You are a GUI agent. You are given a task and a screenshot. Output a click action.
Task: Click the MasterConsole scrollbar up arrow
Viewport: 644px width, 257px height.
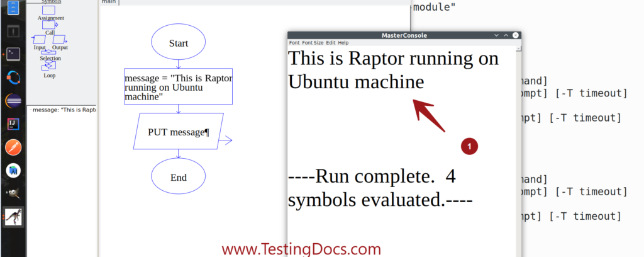click(518, 49)
